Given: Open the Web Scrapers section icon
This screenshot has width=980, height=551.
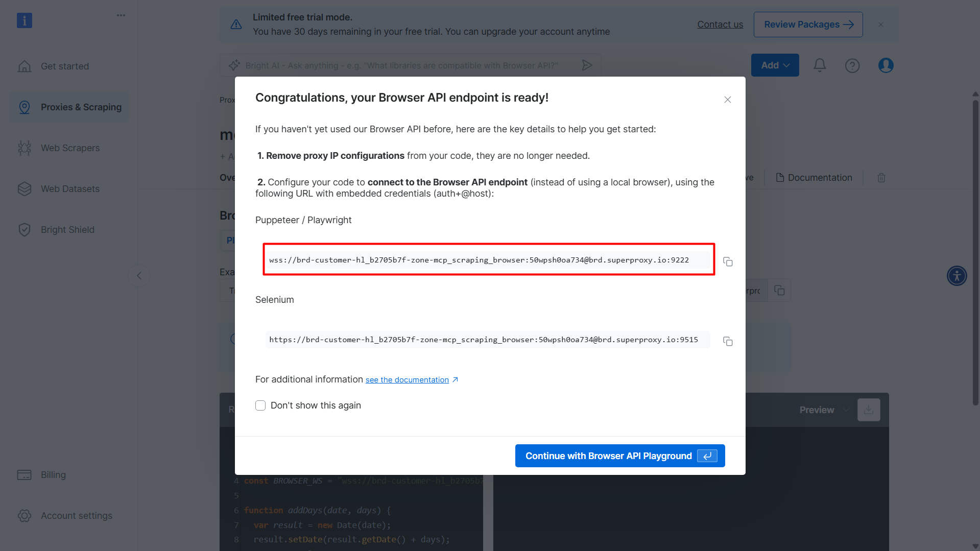Looking at the screenshot, I should tap(25, 148).
